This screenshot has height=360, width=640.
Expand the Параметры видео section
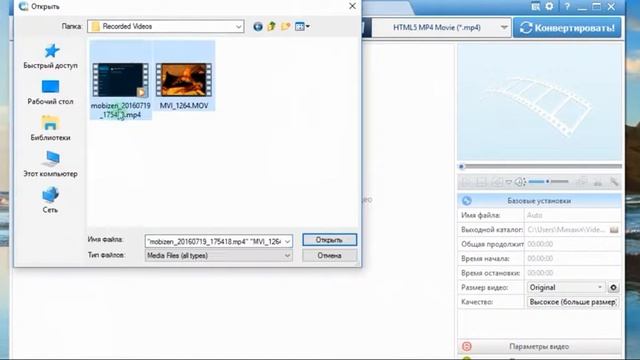point(540,347)
